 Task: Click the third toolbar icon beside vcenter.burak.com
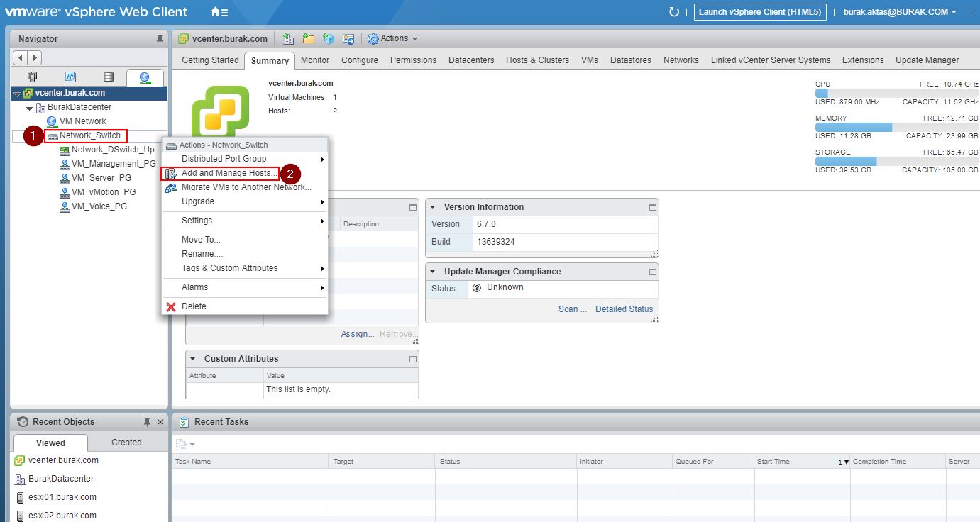(x=329, y=39)
